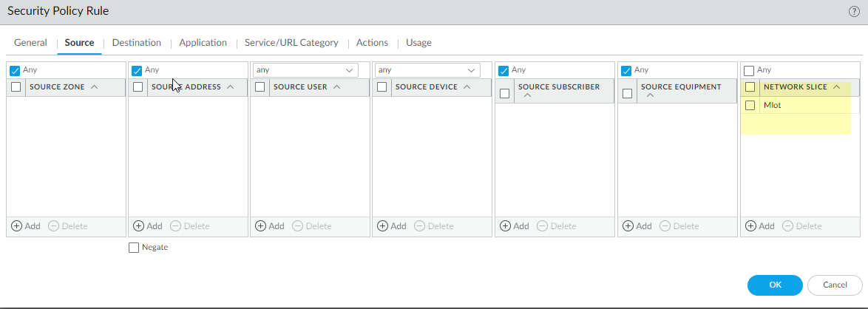
Task: Click Add icon under Source Device
Action: click(382, 226)
